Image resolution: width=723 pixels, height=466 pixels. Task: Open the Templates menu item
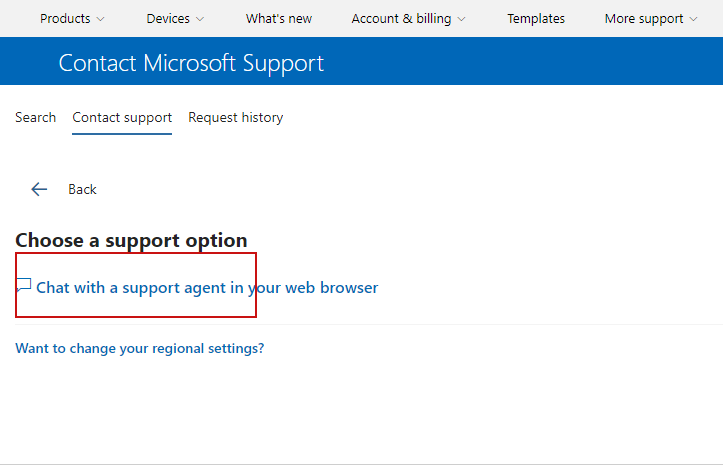536,19
